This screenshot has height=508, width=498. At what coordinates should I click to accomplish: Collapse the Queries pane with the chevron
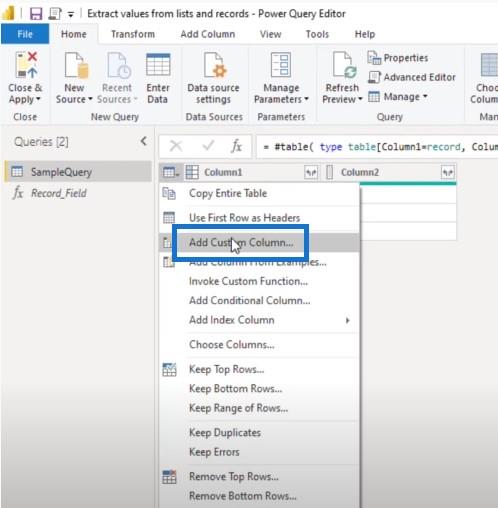pyautogui.click(x=144, y=141)
